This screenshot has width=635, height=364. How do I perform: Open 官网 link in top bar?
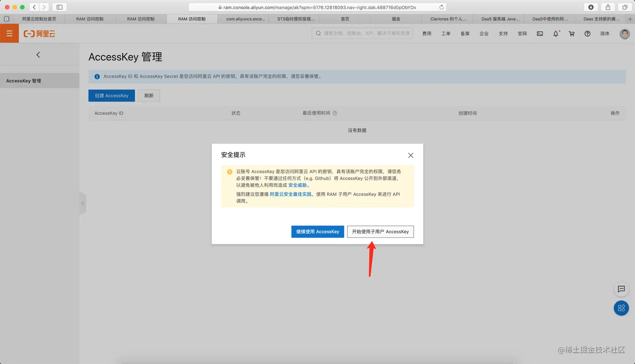[522, 34]
